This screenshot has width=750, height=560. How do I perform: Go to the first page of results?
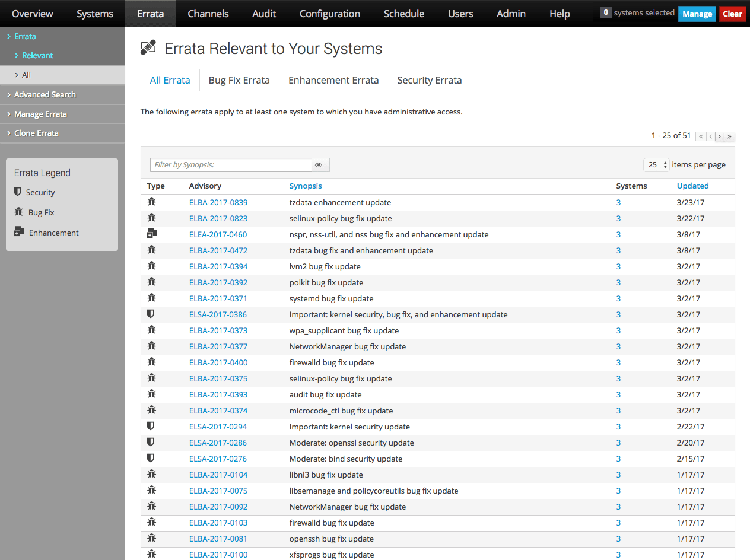pos(701,136)
